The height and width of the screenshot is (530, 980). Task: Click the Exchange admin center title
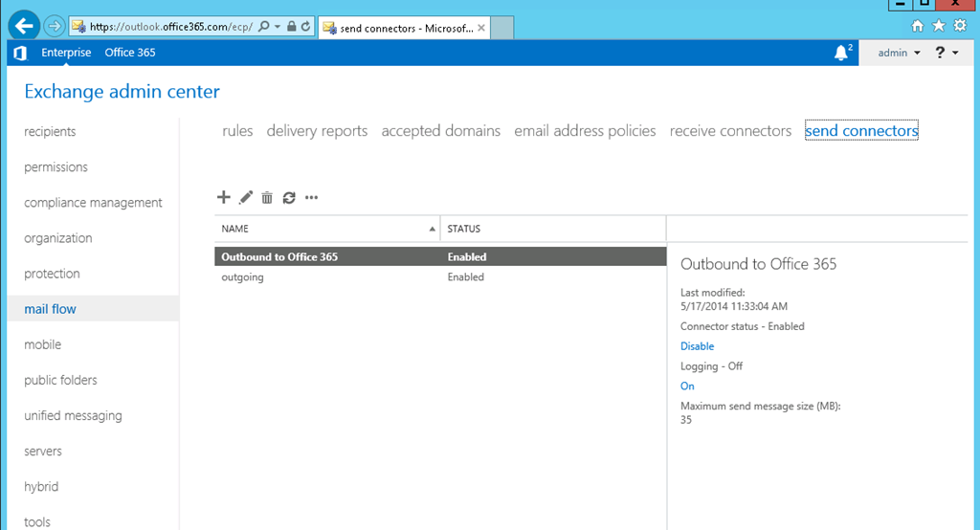click(122, 91)
